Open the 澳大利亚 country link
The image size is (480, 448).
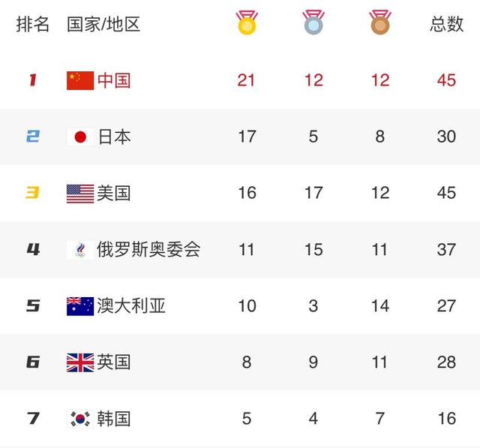[131, 305]
